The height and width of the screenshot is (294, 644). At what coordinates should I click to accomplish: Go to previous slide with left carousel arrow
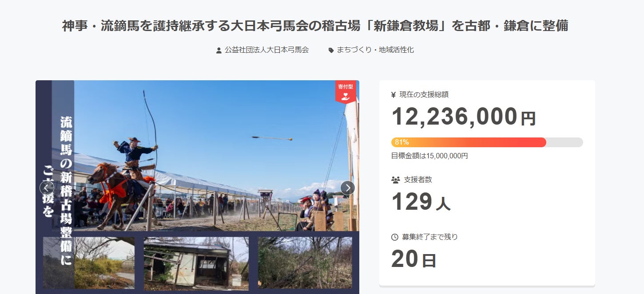(47, 188)
